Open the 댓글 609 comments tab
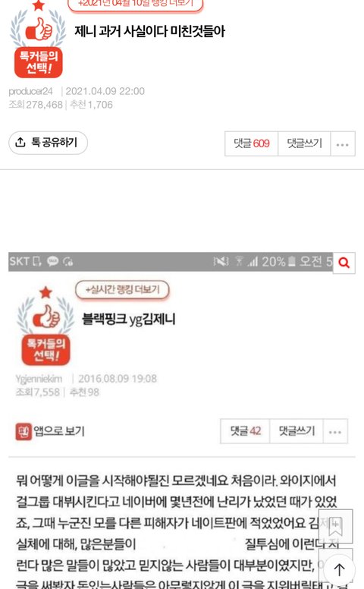 pos(252,143)
